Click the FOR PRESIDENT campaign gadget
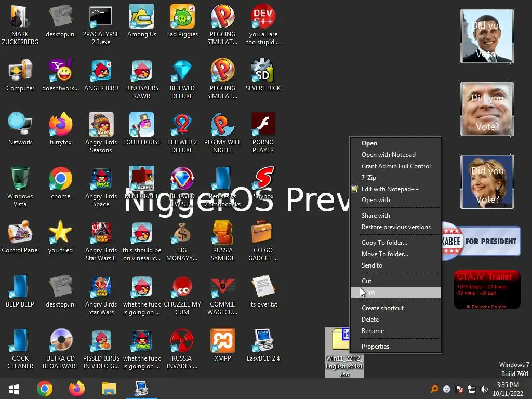The height and width of the screenshot is (399, 532). click(481, 241)
